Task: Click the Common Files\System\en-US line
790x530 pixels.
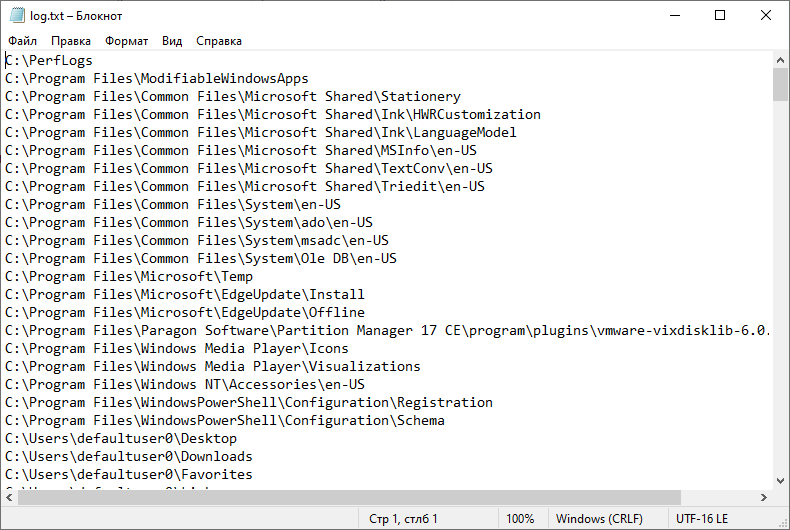Action: click(x=173, y=205)
